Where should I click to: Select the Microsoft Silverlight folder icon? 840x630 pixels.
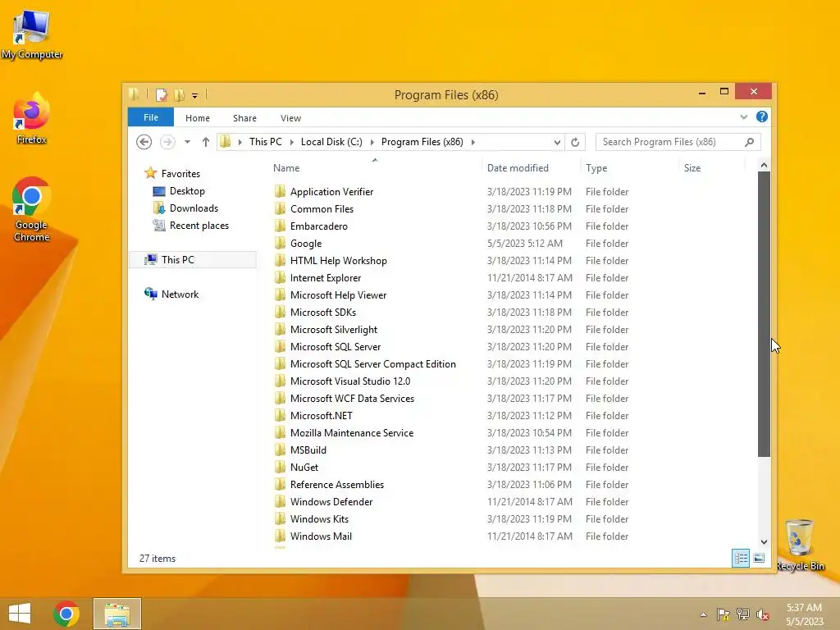(x=280, y=330)
